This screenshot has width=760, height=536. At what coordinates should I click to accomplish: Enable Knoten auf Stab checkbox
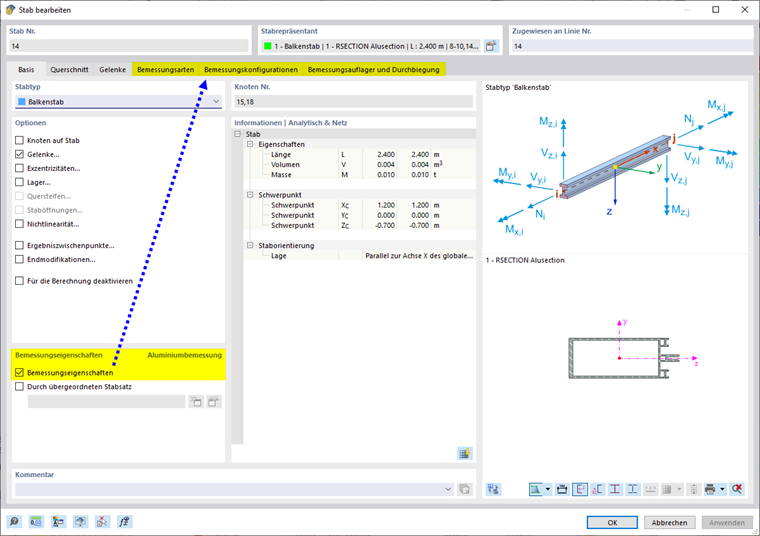coord(19,140)
